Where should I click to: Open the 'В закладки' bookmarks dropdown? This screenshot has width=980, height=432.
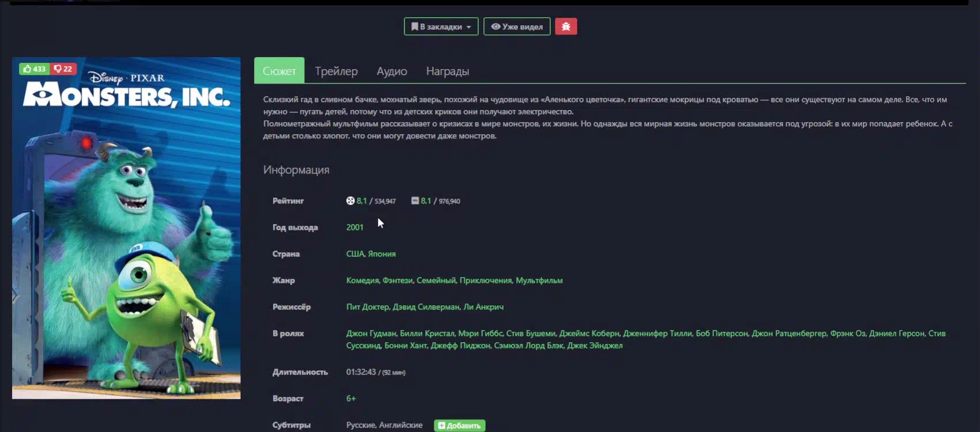441,26
